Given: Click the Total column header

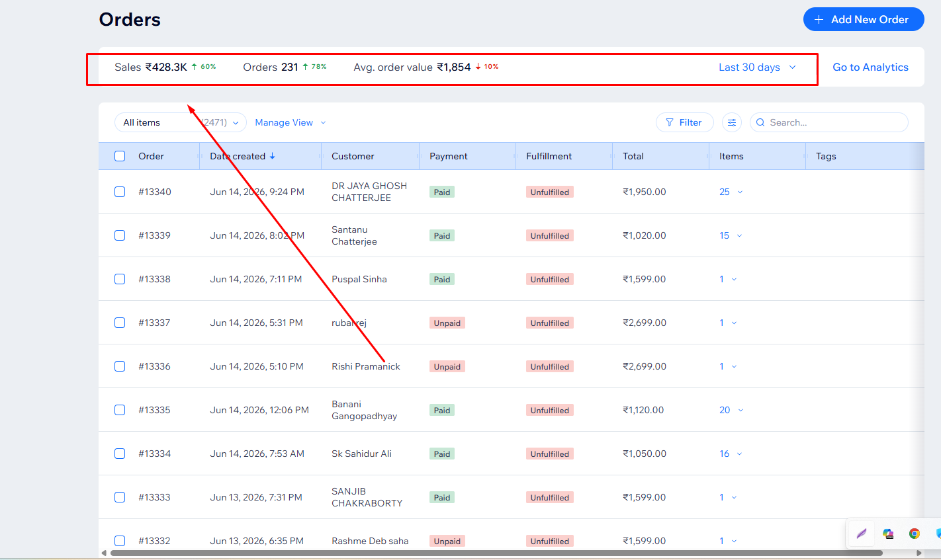Looking at the screenshot, I should point(633,156).
